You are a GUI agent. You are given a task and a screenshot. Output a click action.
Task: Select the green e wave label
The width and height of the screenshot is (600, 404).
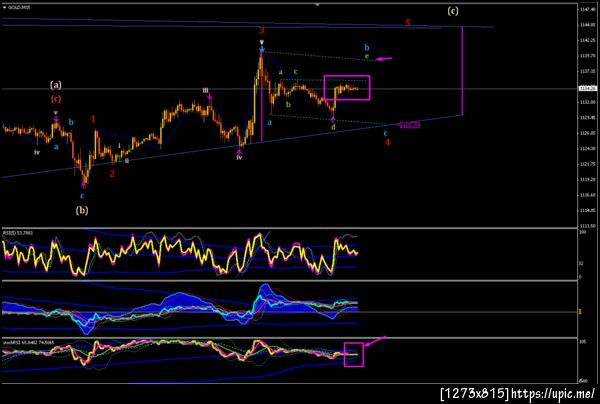tap(367, 56)
